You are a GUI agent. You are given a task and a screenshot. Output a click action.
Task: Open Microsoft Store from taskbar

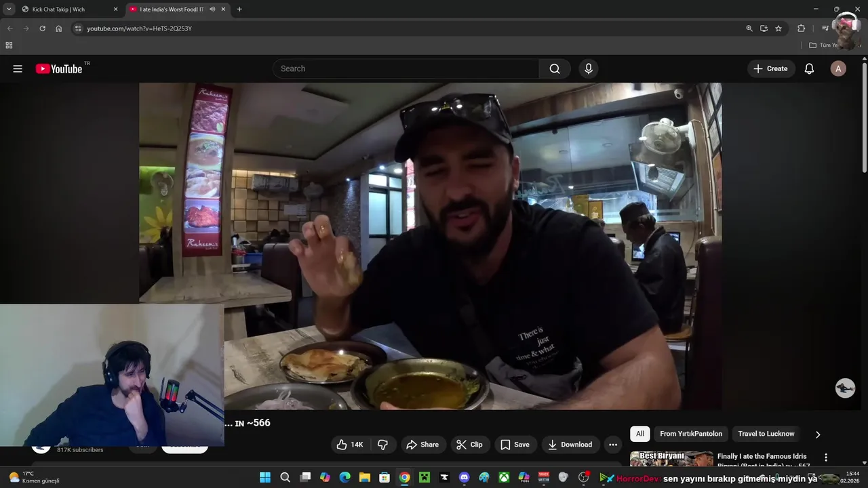384,478
